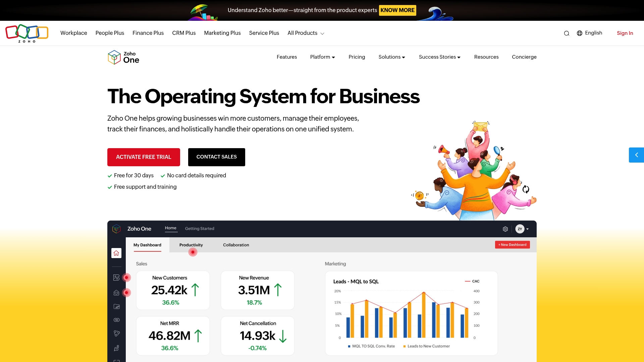Click the New Customers 25.42k card
Screen dimensions: 644x362
click(173, 290)
